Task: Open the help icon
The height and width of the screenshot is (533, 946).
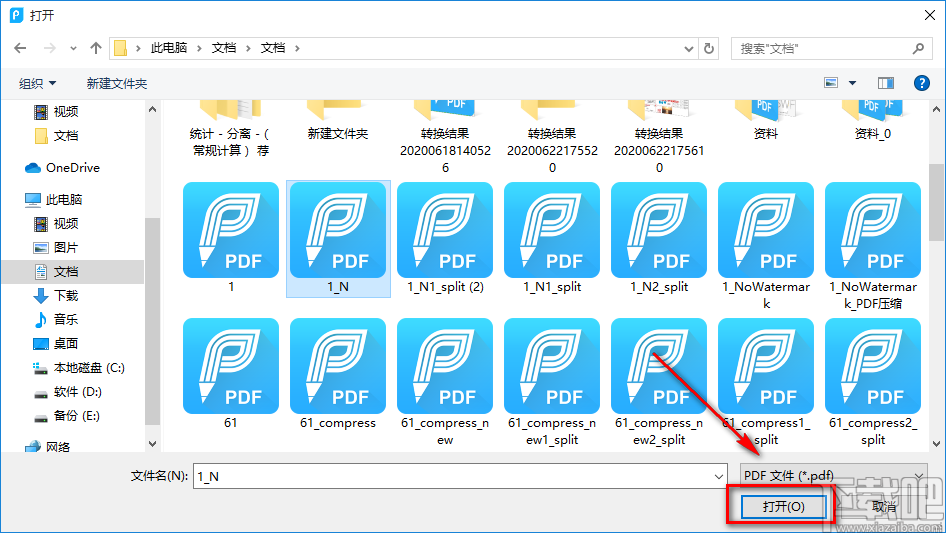Action: point(922,83)
